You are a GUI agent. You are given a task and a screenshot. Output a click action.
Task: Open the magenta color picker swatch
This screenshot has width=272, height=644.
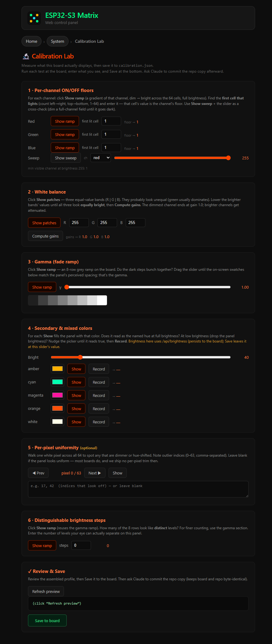(57, 395)
